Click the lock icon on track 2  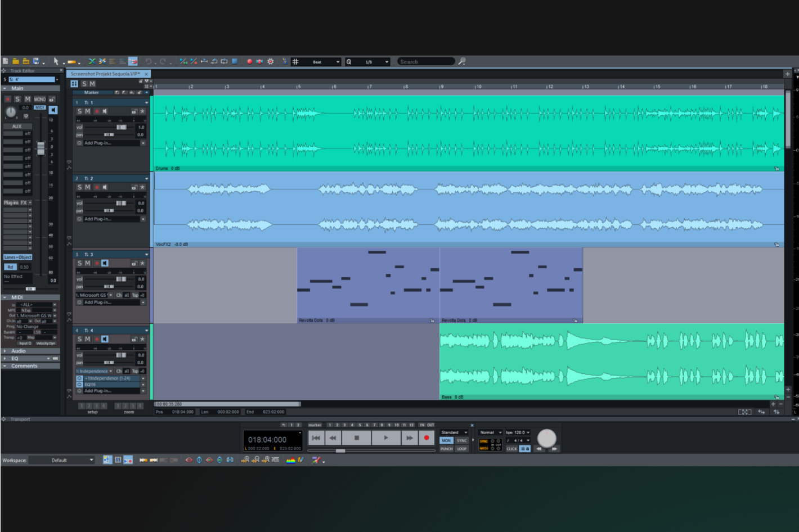[134, 187]
